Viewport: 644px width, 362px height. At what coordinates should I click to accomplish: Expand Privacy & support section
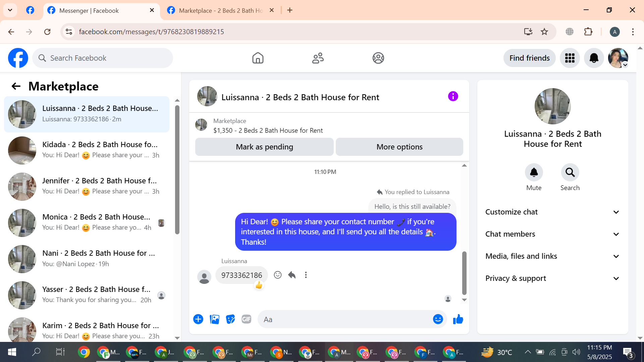552,278
